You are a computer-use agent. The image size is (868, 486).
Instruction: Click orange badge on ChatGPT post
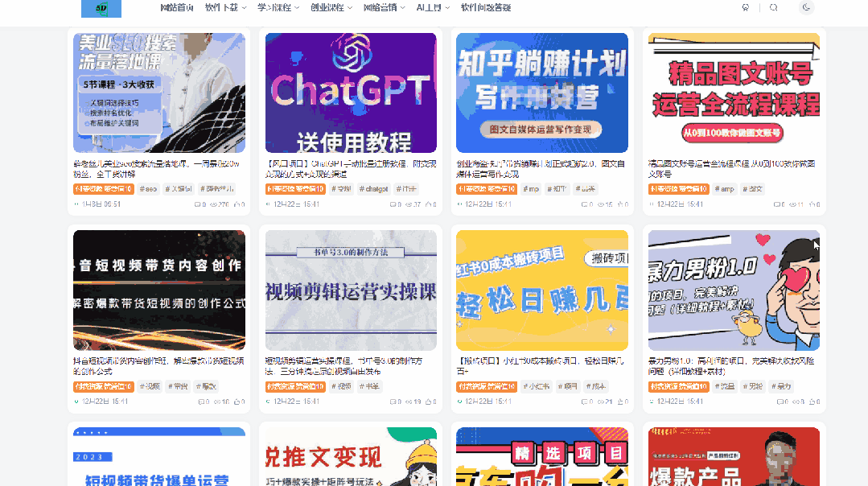(x=295, y=189)
